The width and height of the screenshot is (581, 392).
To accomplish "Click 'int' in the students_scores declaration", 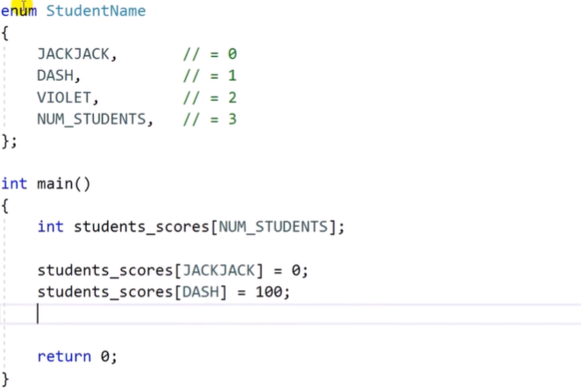I will [x=50, y=226].
